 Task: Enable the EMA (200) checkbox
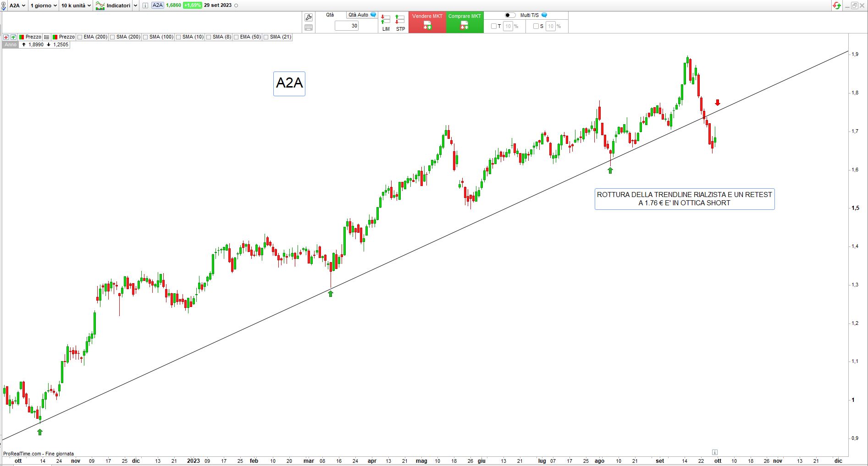[80, 37]
